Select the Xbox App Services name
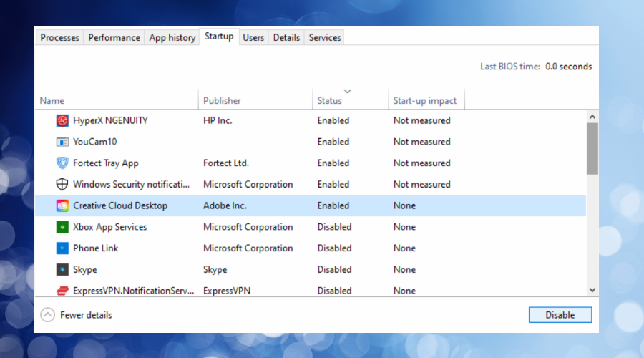The height and width of the screenshot is (358, 644). click(109, 227)
